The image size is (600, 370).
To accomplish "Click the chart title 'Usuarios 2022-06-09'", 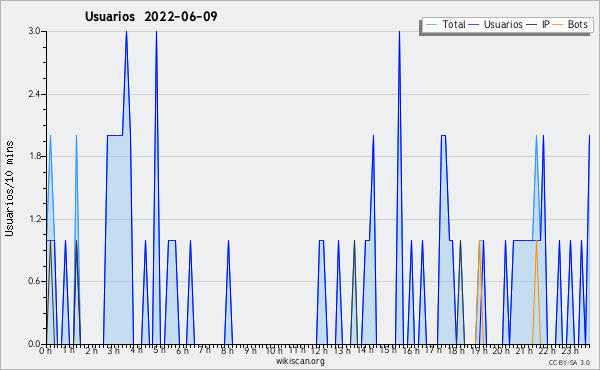I will tap(151, 17).
